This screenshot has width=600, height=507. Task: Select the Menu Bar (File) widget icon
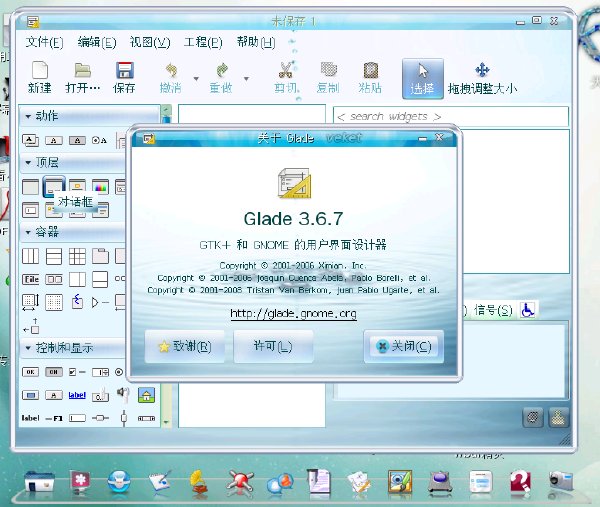(31, 279)
